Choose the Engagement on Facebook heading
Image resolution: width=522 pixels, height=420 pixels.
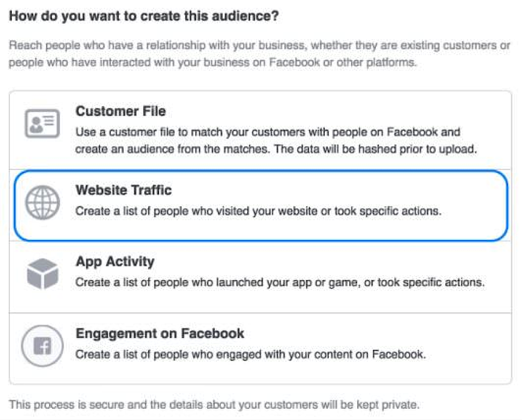tap(160, 333)
